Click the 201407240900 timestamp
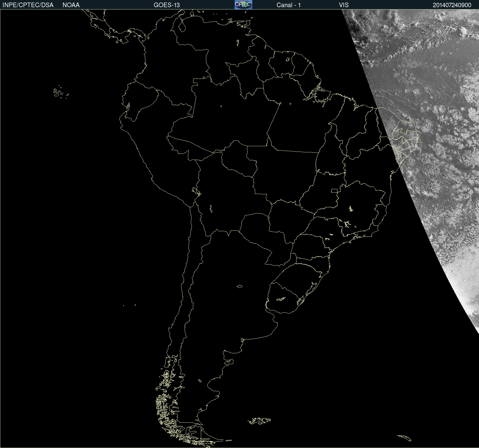Screen dimensions: 479x448 tap(452, 5)
